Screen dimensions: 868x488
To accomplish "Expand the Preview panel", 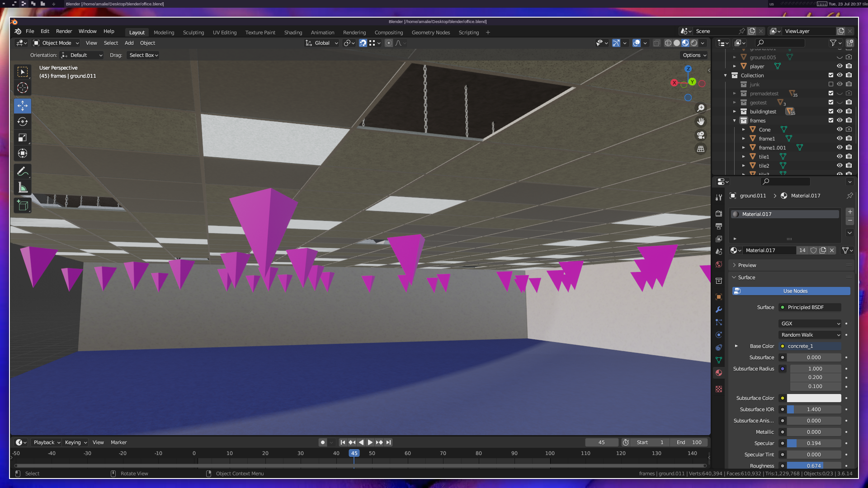I will pos(747,265).
